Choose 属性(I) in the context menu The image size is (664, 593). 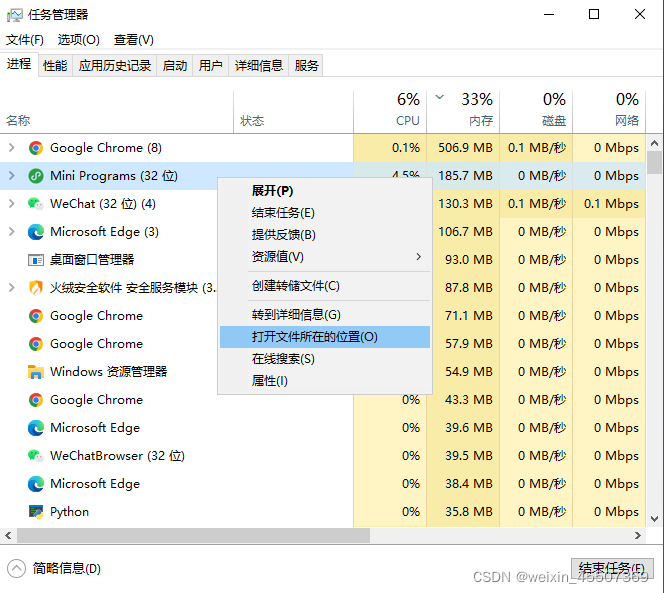[325, 381]
